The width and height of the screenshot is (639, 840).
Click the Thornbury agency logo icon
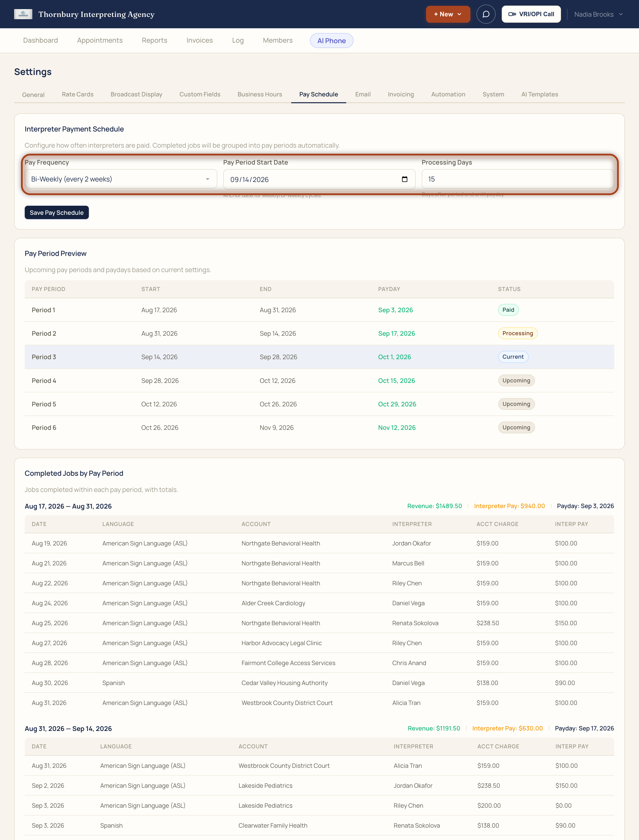23,14
